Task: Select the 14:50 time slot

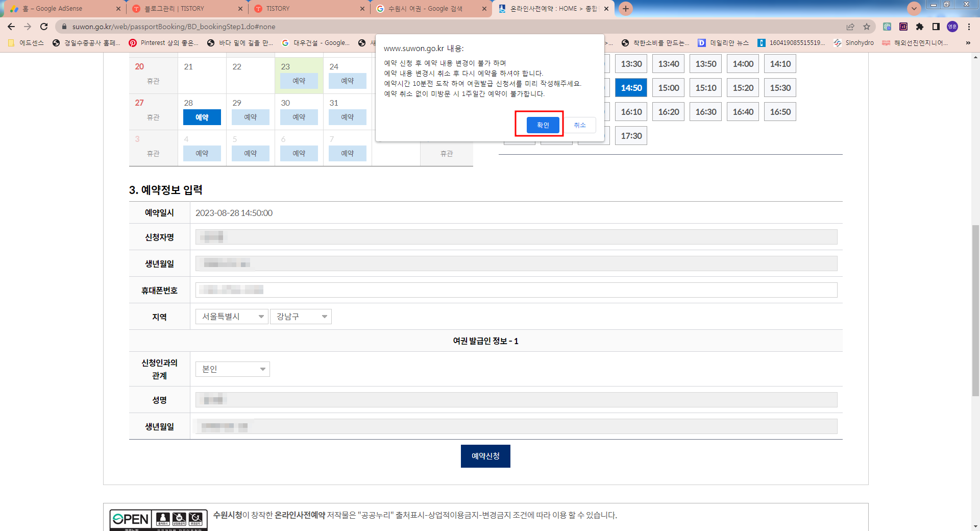Action: (631, 87)
